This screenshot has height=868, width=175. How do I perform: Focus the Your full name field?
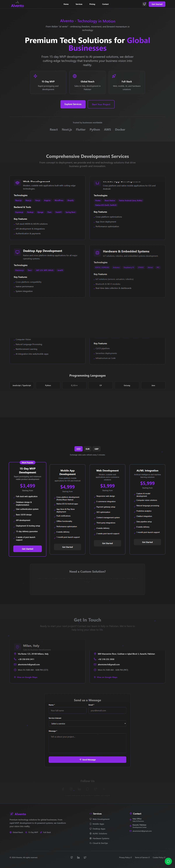point(68,710)
